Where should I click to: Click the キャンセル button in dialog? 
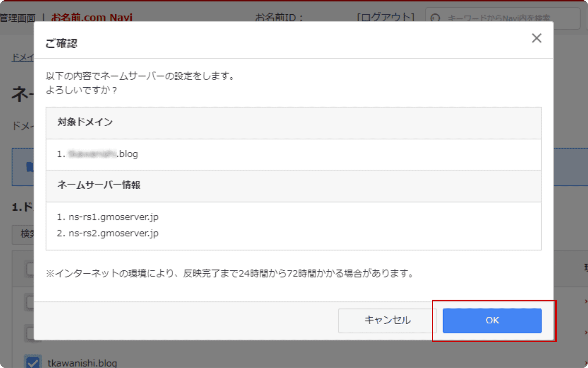pyautogui.click(x=387, y=321)
